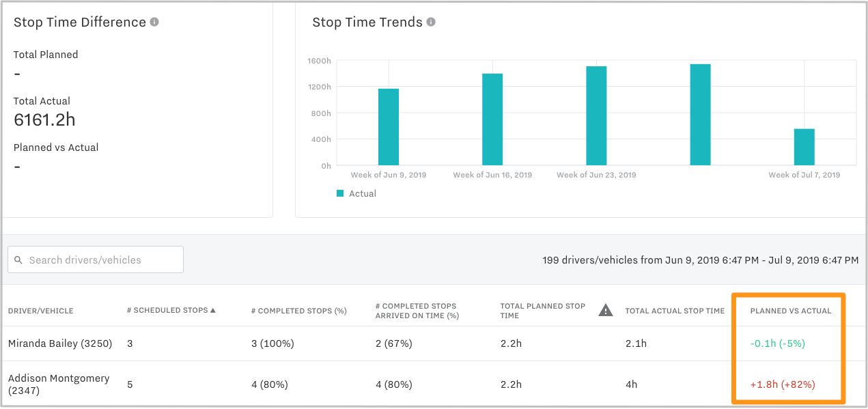This screenshot has height=409, width=868.
Task: Click the Planned vs Actual summary label
Action: 56,147
